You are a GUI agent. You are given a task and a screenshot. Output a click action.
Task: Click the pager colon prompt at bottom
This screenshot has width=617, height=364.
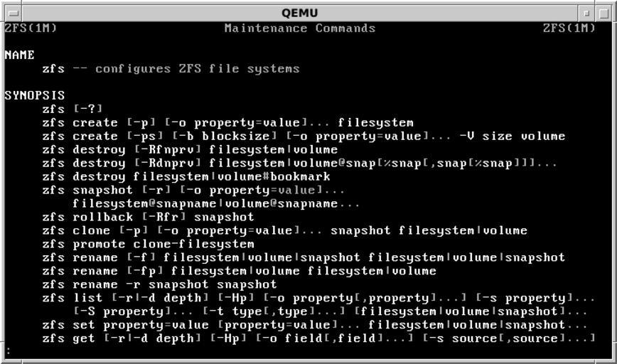pos(8,351)
